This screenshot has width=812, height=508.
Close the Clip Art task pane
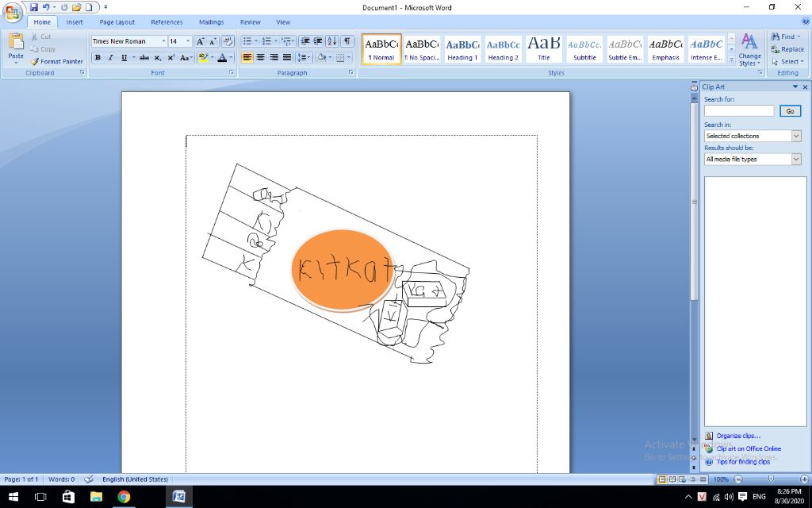[x=805, y=87]
